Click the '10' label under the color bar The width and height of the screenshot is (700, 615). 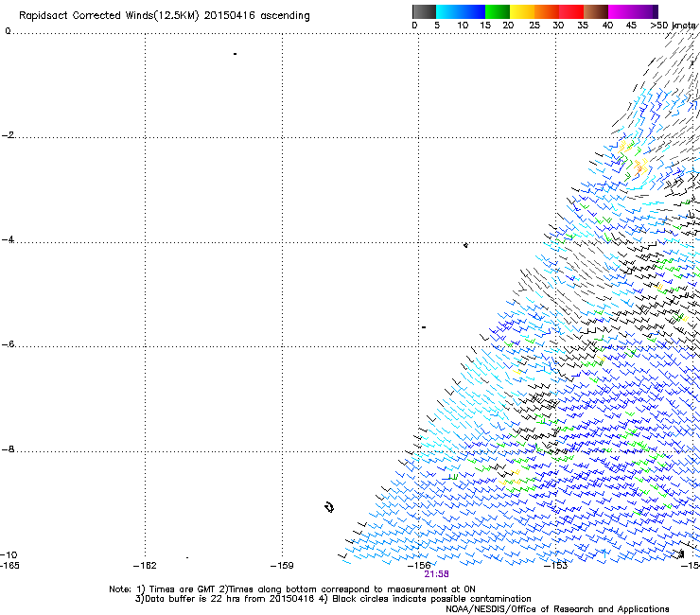(x=463, y=26)
